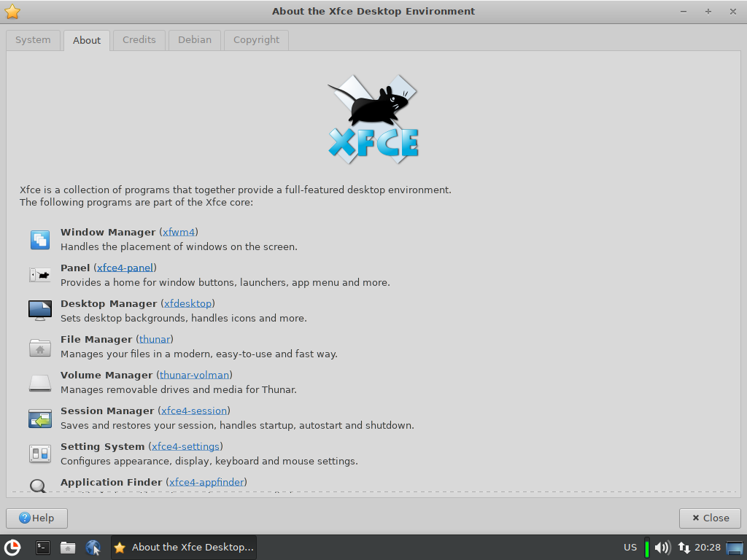Click 'Handles the placement of windows' description
This screenshot has height=560, width=747.
(x=179, y=247)
